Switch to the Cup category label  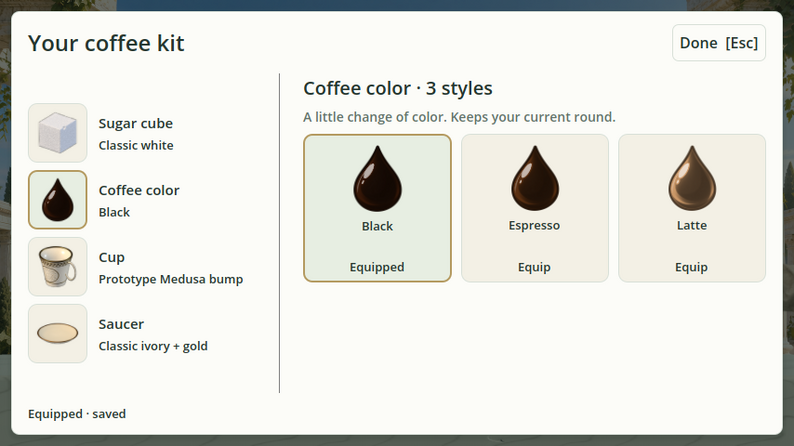[111, 257]
